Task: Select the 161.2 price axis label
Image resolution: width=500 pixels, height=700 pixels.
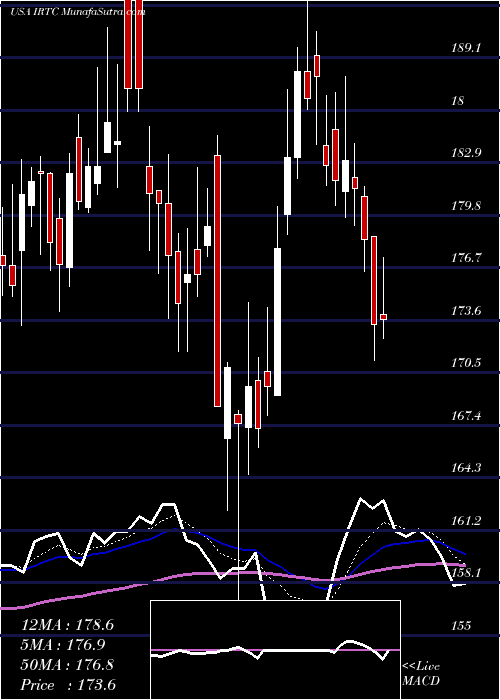Action: 464,521
